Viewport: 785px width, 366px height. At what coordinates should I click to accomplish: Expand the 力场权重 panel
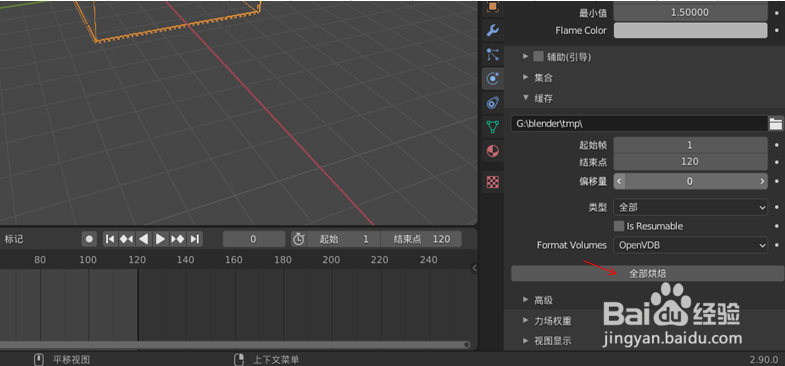[x=526, y=320]
